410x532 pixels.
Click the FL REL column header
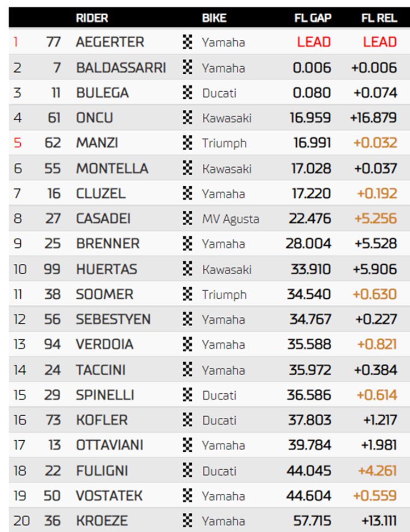[379, 18]
